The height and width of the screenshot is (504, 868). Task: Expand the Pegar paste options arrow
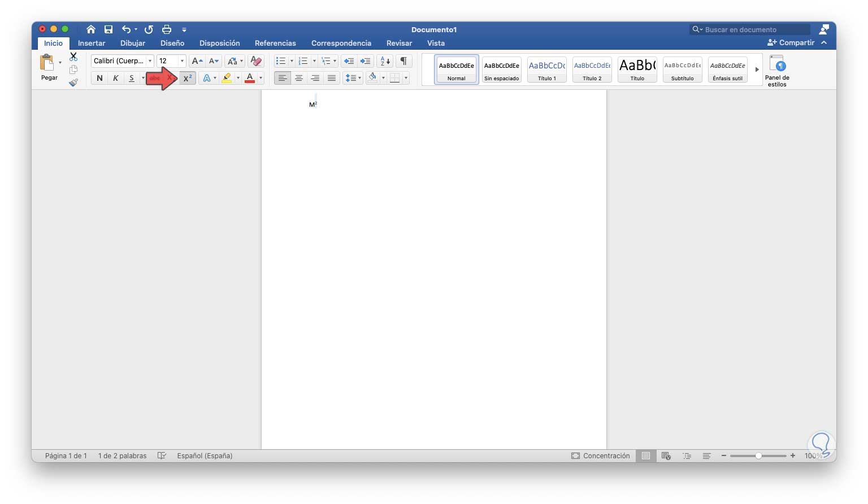60,62
